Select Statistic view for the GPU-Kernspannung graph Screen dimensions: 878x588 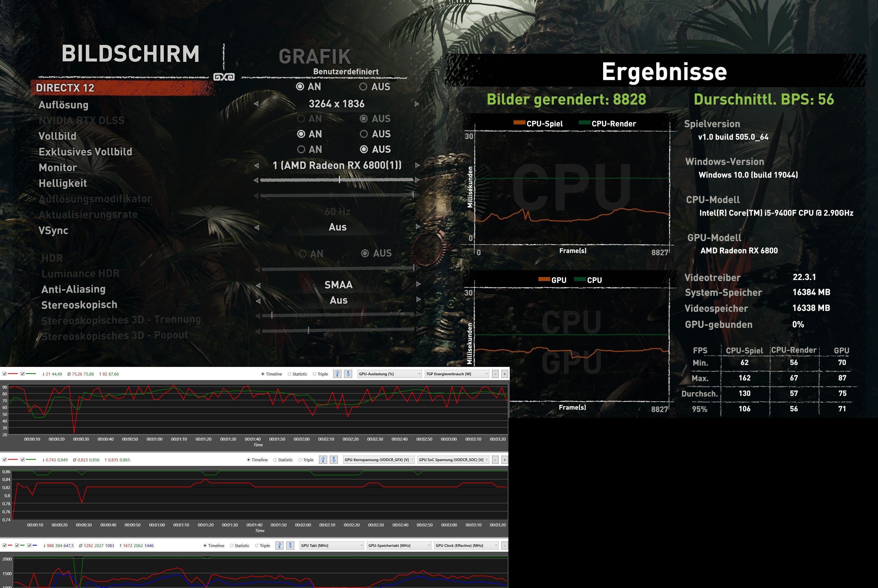(283, 460)
